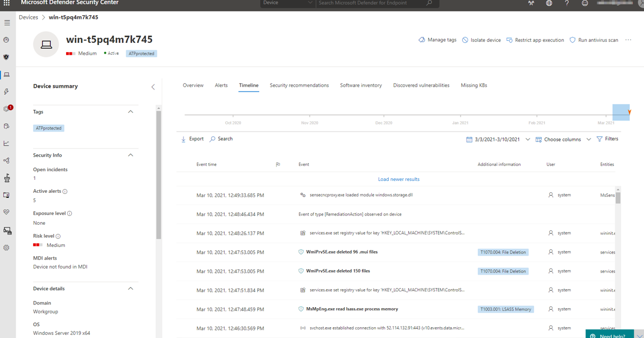The image size is (644, 338).
Task: Click Load newer results link
Action: click(398, 179)
